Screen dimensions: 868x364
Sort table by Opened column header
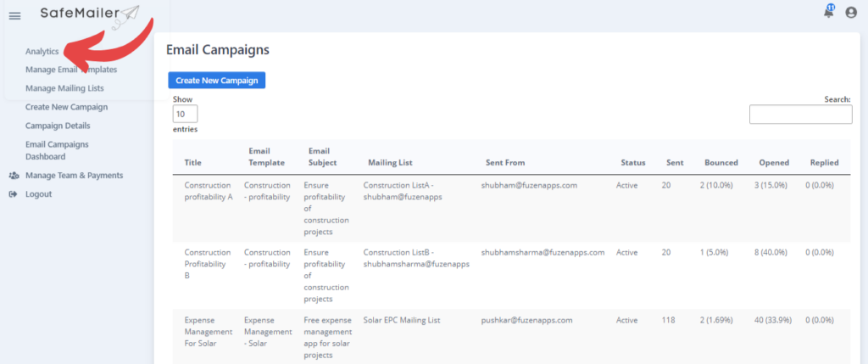(774, 163)
